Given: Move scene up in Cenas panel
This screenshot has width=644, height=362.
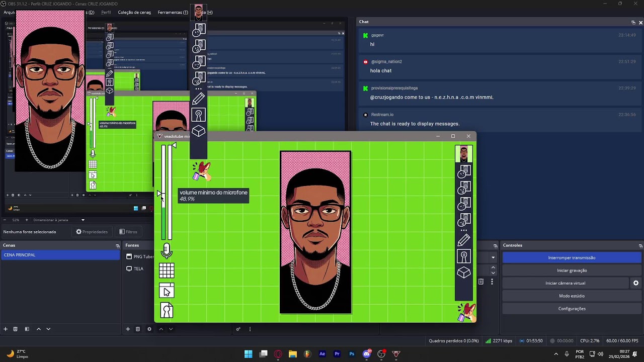Looking at the screenshot, I should tap(38, 329).
